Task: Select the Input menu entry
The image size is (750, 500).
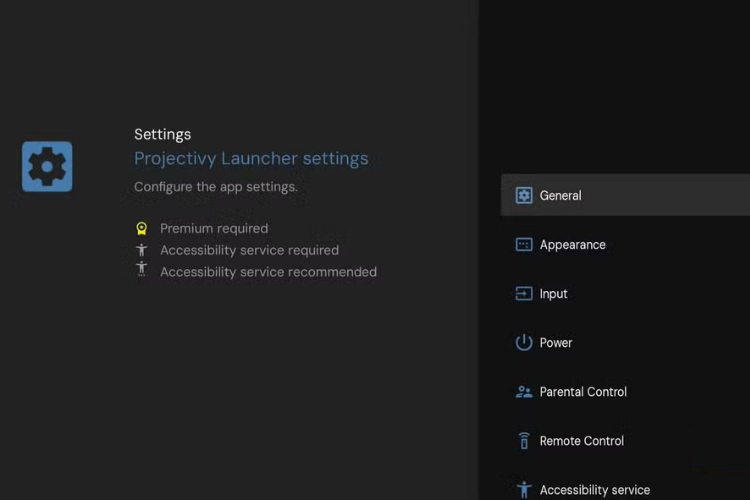Action: tap(625, 293)
